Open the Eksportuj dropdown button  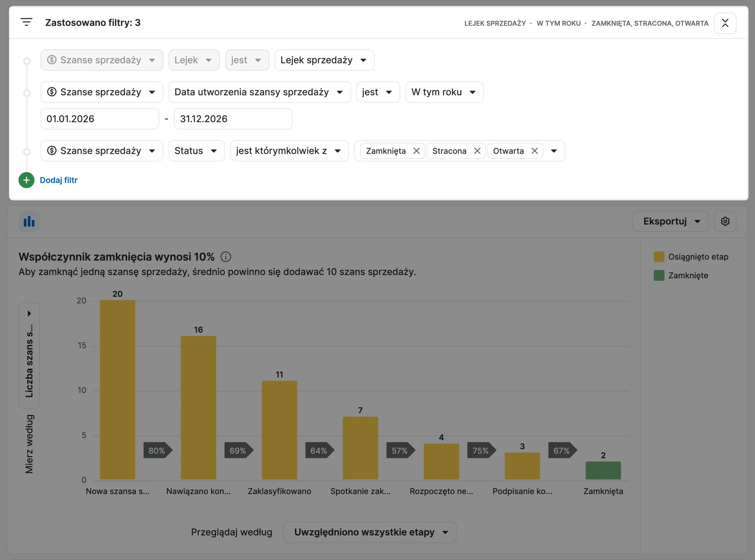(x=670, y=221)
